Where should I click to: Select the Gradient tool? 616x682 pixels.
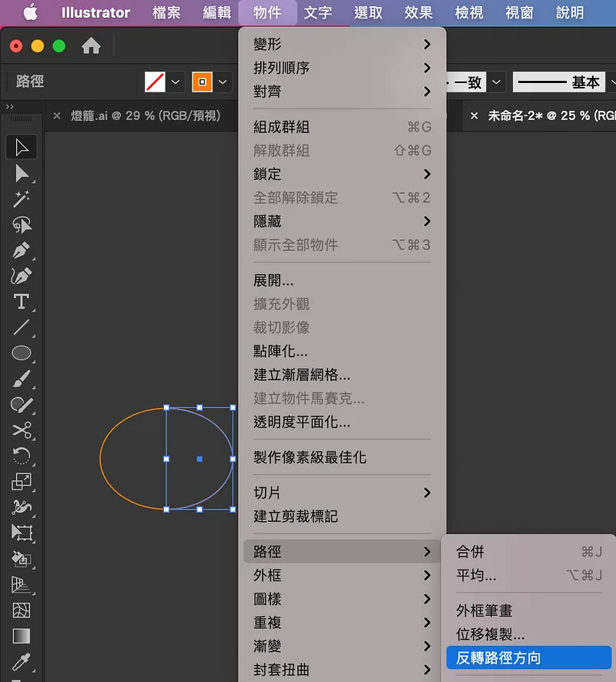(x=22, y=636)
